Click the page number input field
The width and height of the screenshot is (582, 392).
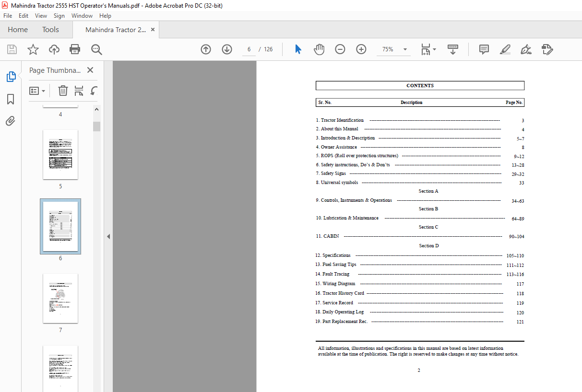[249, 49]
